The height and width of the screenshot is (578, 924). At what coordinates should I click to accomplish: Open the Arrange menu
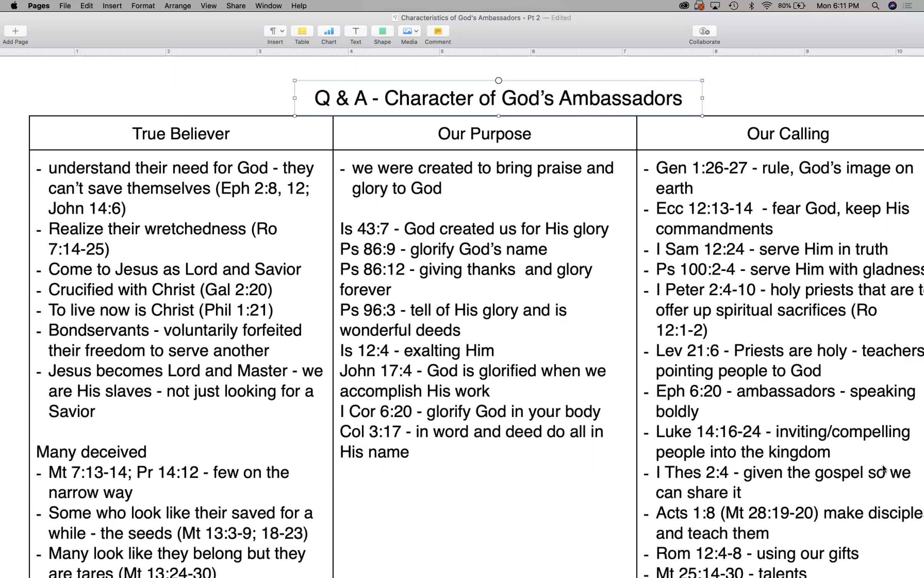click(x=177, y=6)
